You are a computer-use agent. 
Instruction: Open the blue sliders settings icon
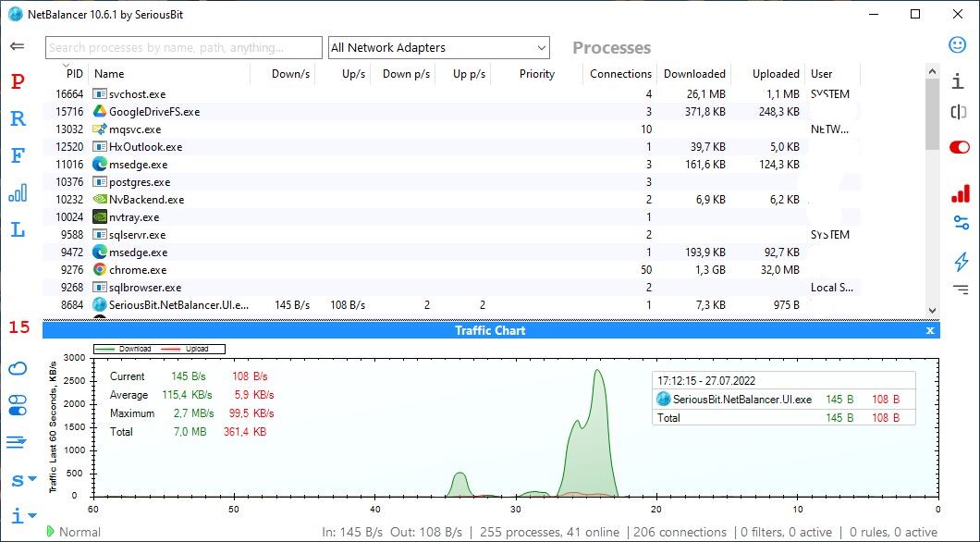[x=962, y=223]
